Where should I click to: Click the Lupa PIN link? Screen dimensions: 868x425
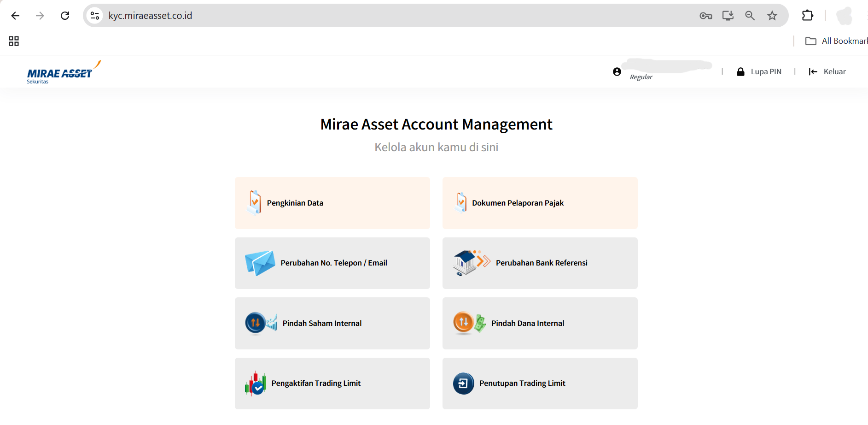pos(759,72)
